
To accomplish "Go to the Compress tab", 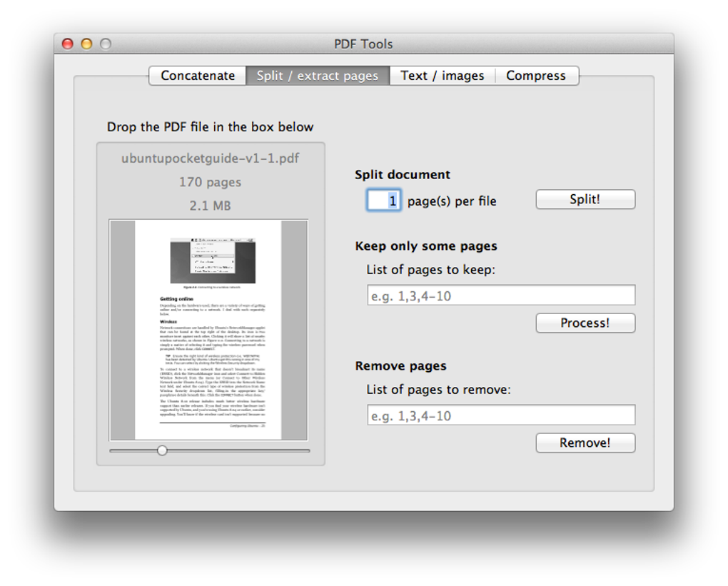I will 536,76.
